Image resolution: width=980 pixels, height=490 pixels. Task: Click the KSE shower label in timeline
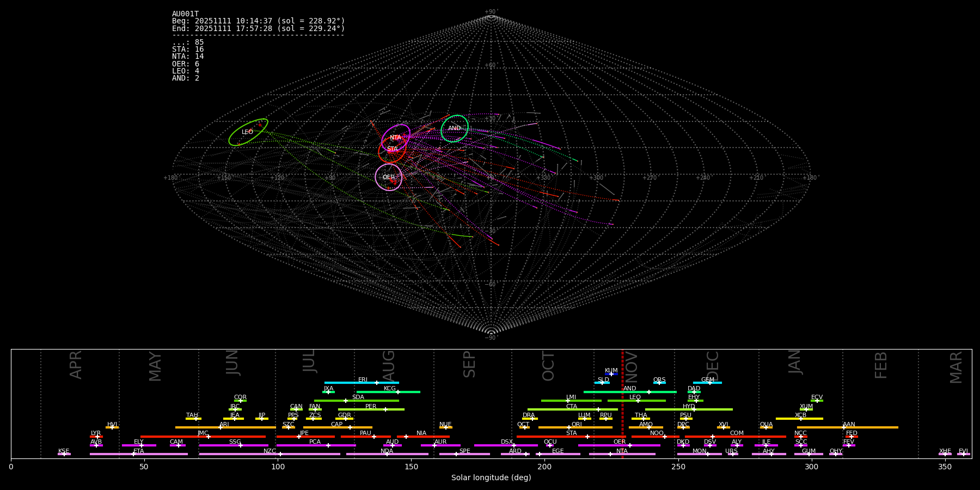pyautogui.click(x=64, y=451)
